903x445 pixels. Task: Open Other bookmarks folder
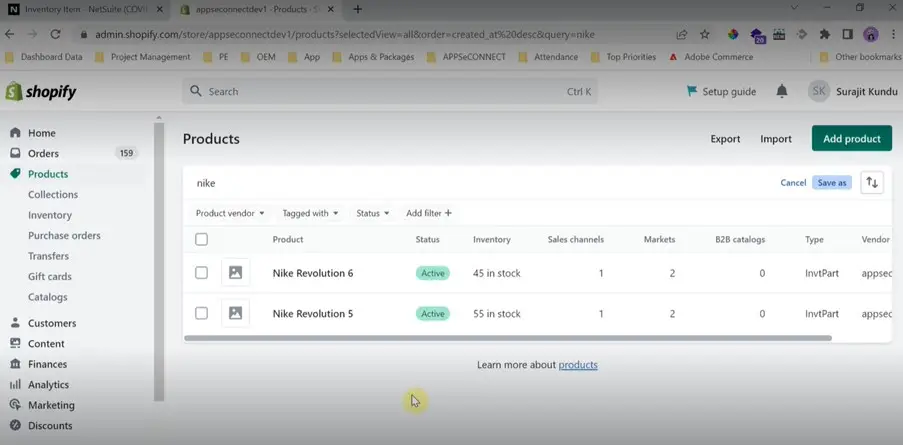(x=860, y=57)
